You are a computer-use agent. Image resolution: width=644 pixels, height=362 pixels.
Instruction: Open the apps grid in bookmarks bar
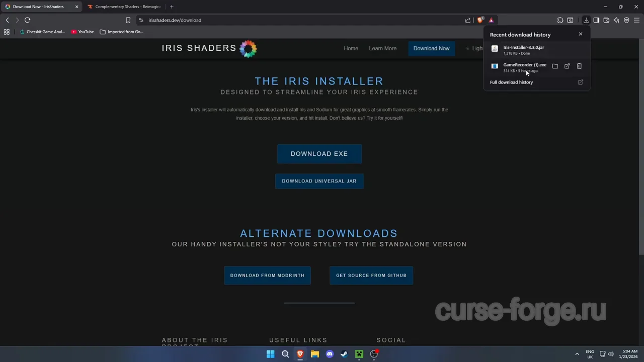pyautogui.click(x=7, y=32)
